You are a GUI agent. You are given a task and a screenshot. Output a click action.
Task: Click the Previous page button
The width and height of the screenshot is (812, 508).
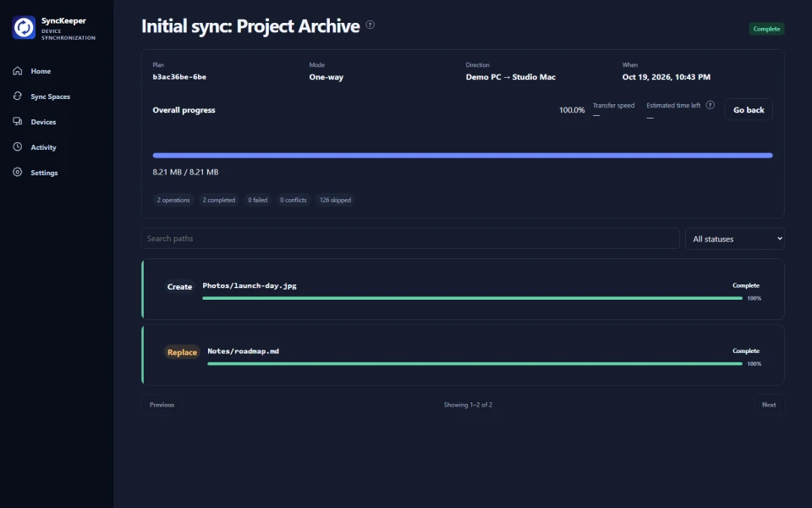(x=162, y=405)
